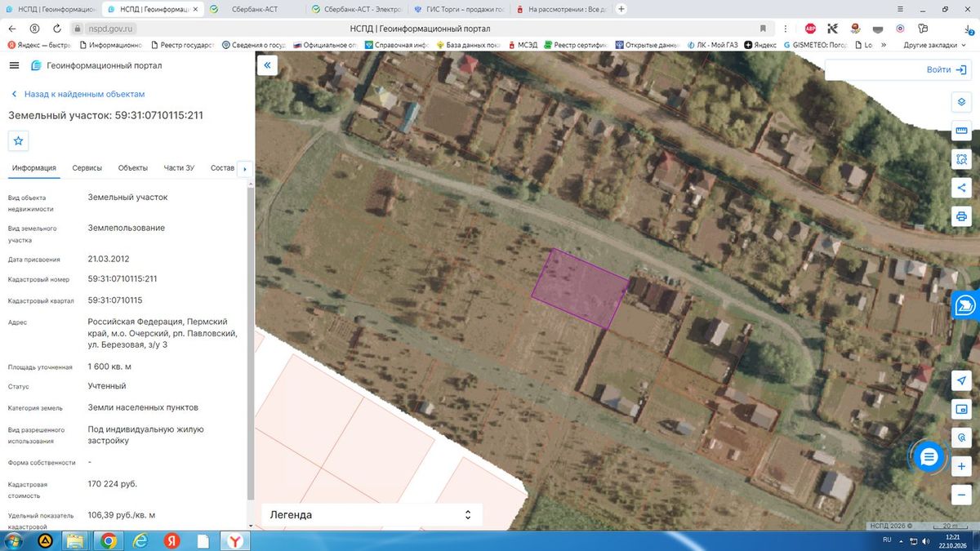Open the AdBlock extension icon

810,28
